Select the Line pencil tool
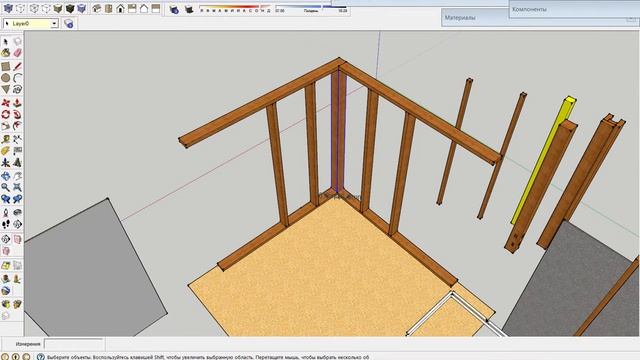 pyautogui.click(x=17, y=66)
